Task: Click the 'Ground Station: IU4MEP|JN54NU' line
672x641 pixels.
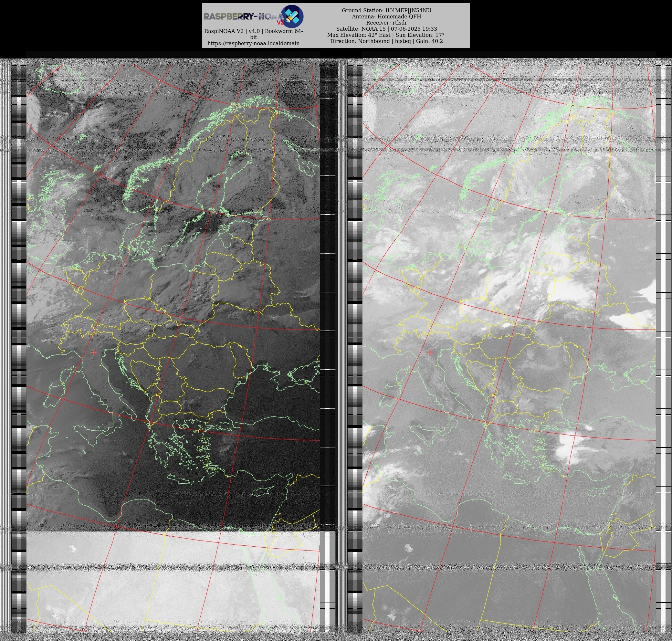Action: tap(386, 11)
